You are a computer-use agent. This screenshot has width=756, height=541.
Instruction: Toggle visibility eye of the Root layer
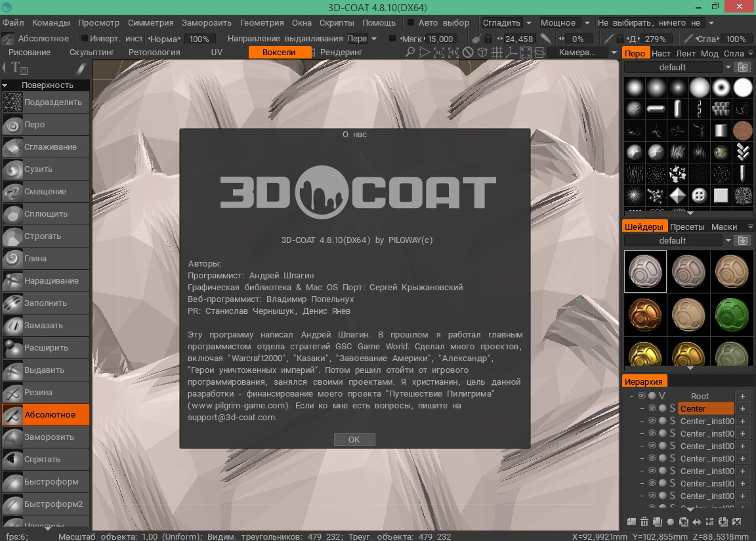(x=642, y=396)
